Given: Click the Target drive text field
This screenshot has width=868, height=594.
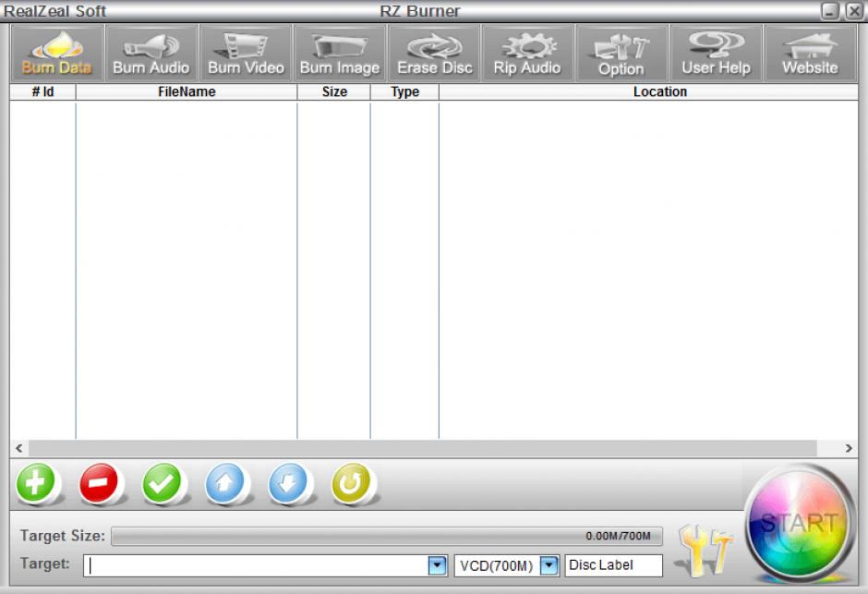Looking at the screenshot, I should pos(257,565).
